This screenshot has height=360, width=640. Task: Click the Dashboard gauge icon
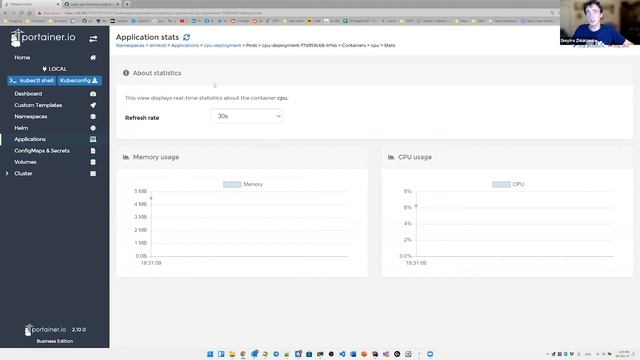click(93, 93)
